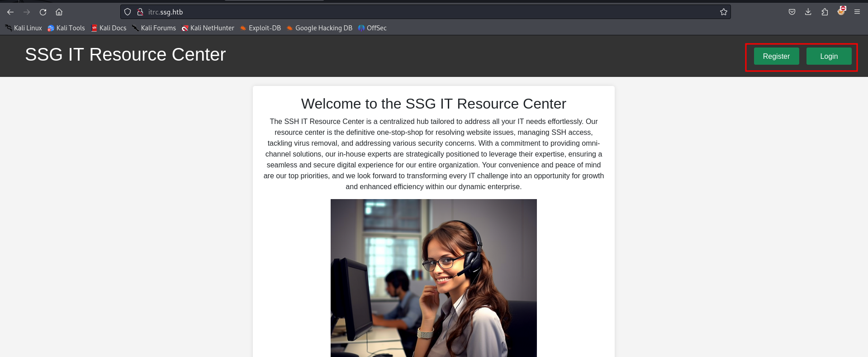Viewport: 868px width, 357px height.
Task: Click the SSG IT Resource Center title
Action: (x=125, y=54)
